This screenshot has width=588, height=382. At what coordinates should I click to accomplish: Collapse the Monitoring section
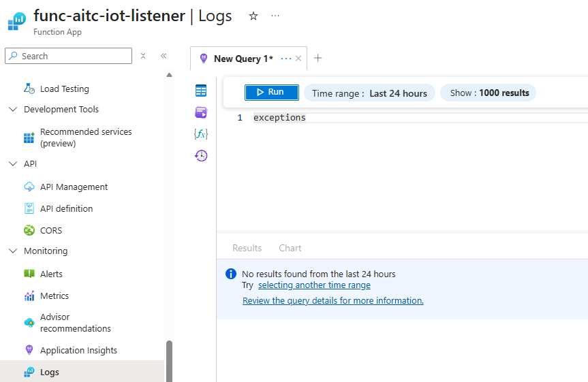13,251
